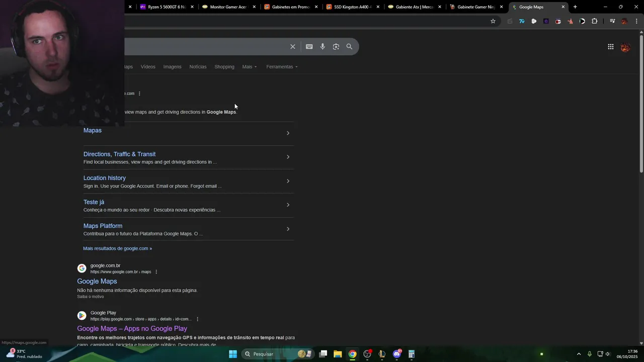Open Discord from the taskbar
This screenshot has height=362, width=644.
click(397, 354)
